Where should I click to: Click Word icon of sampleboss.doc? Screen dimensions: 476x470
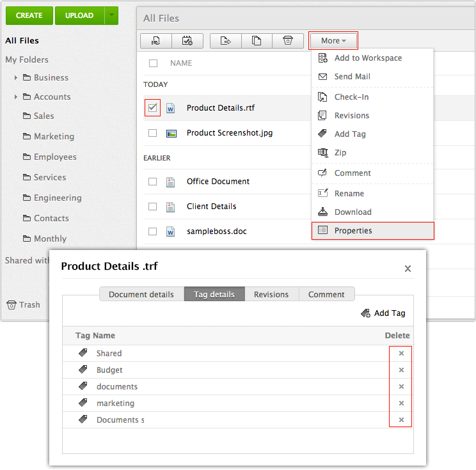coord(171,232)
